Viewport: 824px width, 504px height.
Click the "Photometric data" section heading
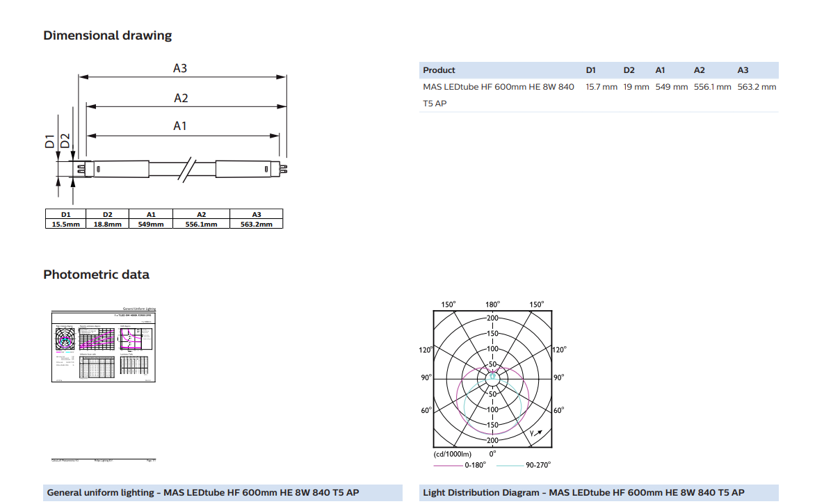pyautogui.click(x=96, y=275)
